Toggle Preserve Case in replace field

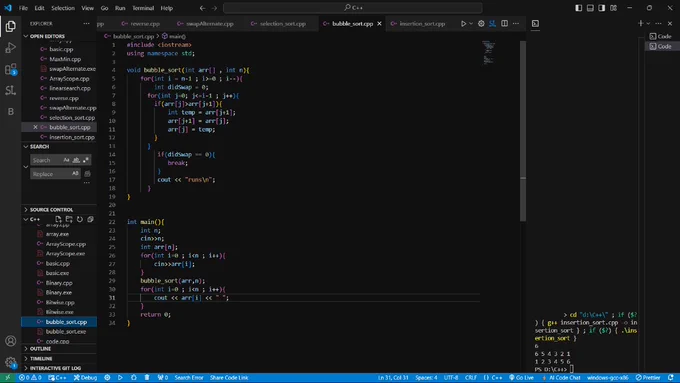[75, 173]
